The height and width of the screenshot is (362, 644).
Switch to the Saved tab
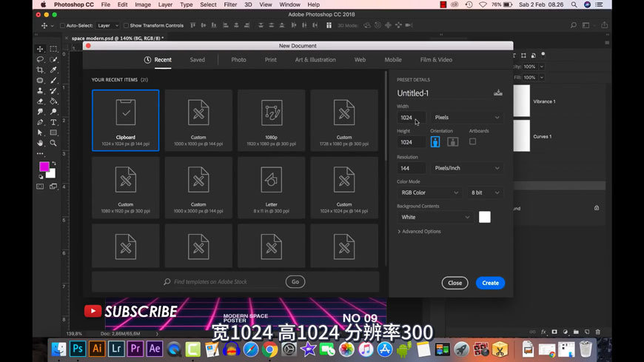click(x=197, y=59)
